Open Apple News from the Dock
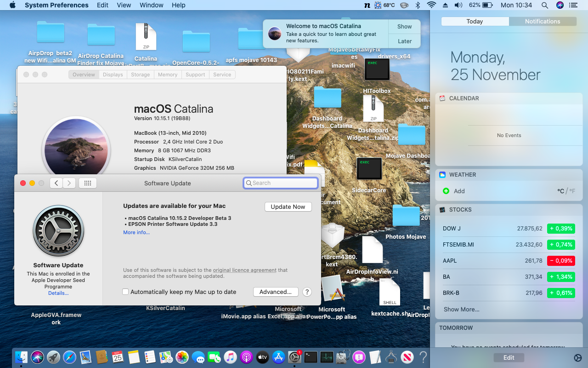The image size is (588, 368). (x=407, y=357)
